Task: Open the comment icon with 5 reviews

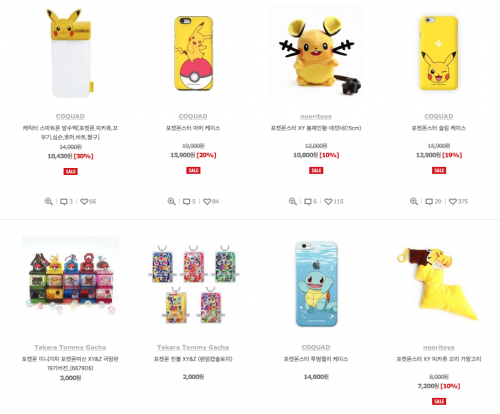Action: pyautogui.click(x=187, y=202)
